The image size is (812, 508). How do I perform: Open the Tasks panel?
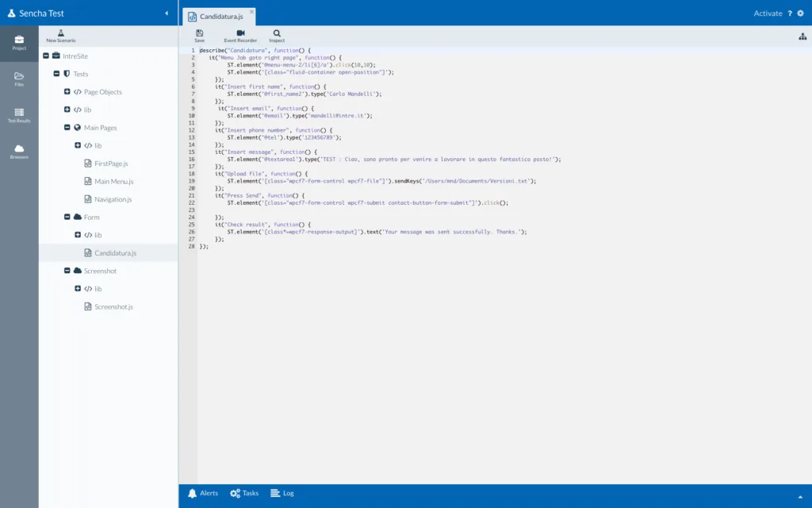[x=244, y=493]
